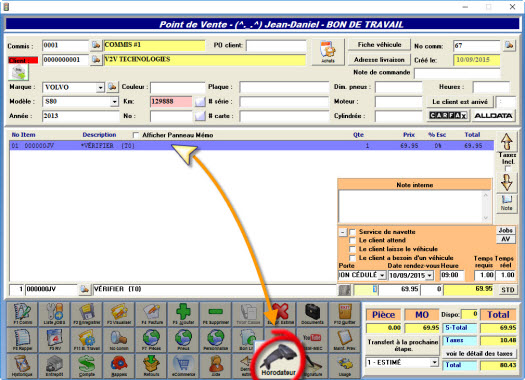The image size is (525, 380).
Task: Open the F7 Pièces globe icon
Action: click(x=151, y=340)
